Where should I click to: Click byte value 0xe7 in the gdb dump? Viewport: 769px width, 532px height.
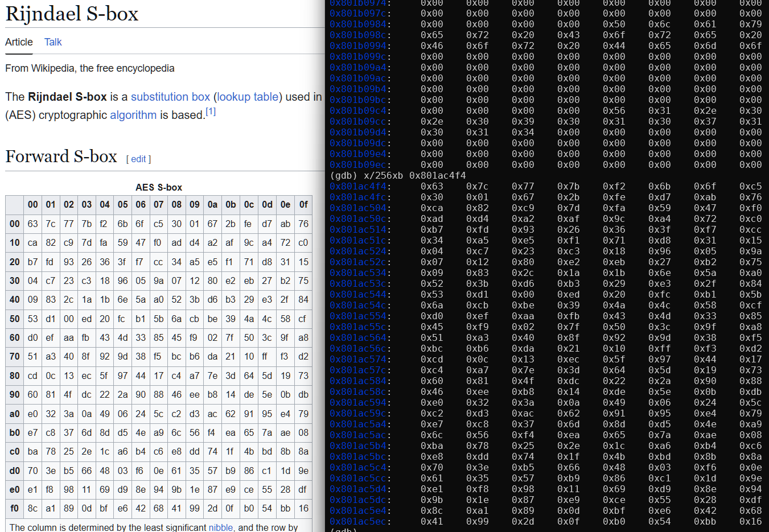pyautogui.click(x=432, y=424)
